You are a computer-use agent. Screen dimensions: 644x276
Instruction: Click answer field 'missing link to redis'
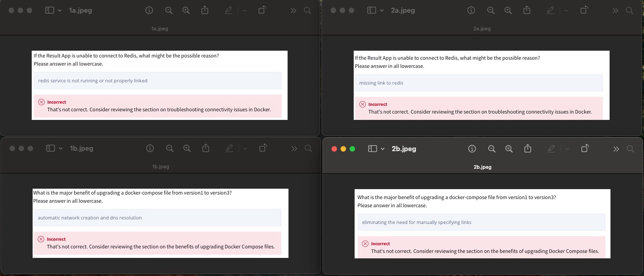479,83
